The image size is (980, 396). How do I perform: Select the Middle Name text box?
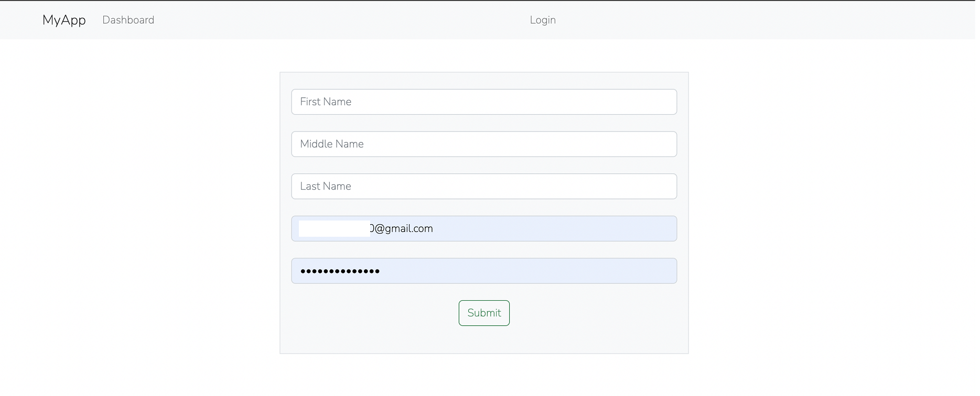pos(483,144)
